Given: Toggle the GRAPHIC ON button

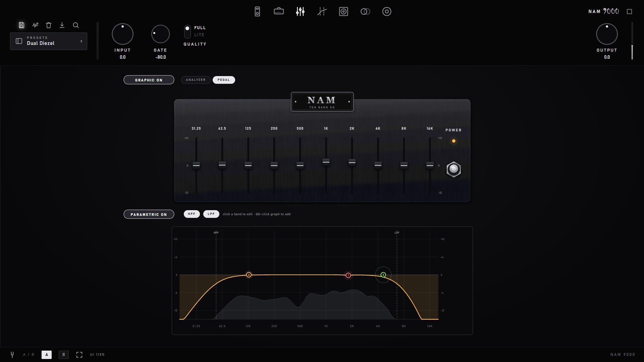Looking at the screenshot, I should (x=149, y=80).
